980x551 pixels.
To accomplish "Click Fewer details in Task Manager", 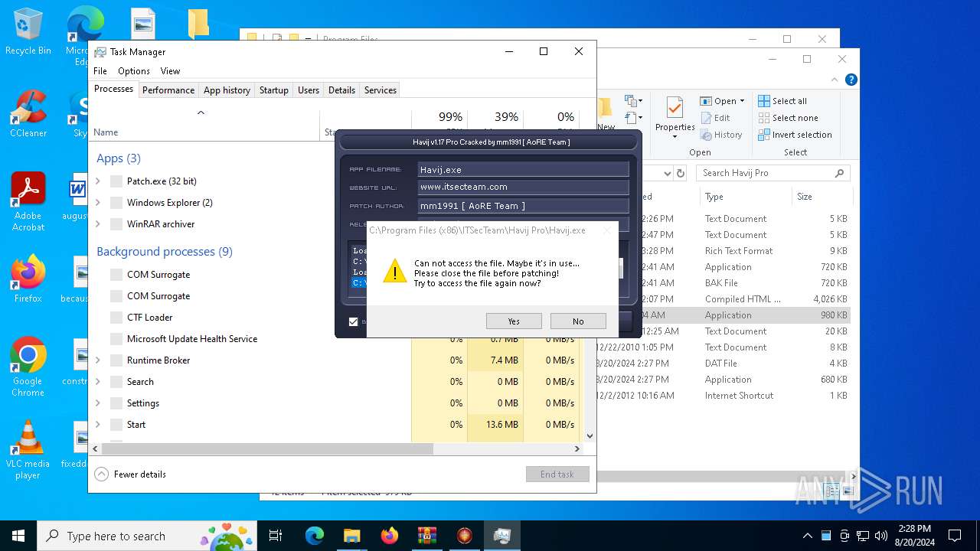I will pos(130,474).
